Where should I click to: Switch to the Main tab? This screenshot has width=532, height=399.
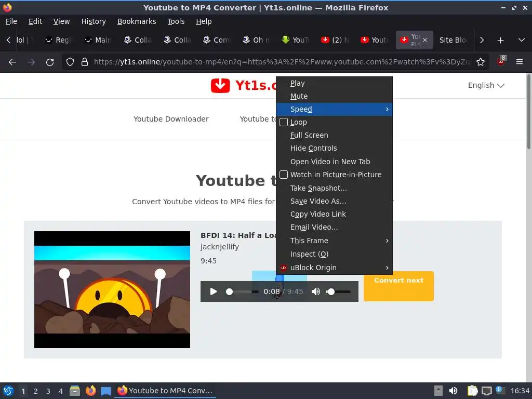click(x=98, y=40)
